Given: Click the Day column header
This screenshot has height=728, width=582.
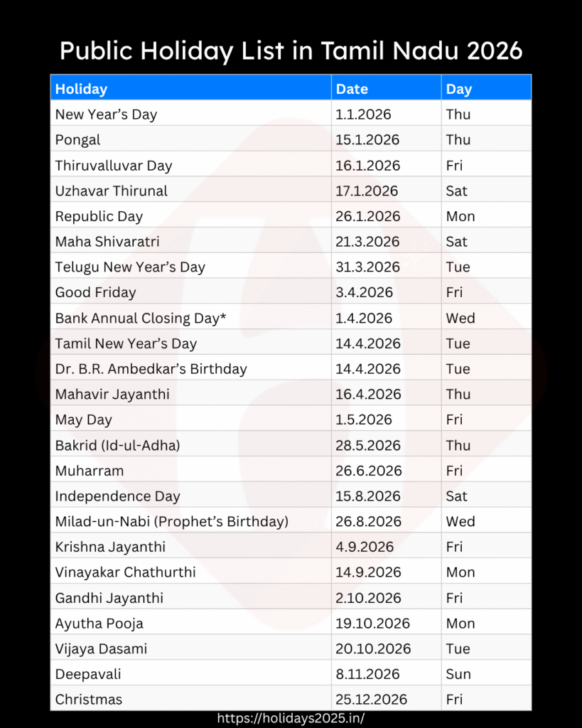Looking at the screenshot, I should (x=459, y=89).
